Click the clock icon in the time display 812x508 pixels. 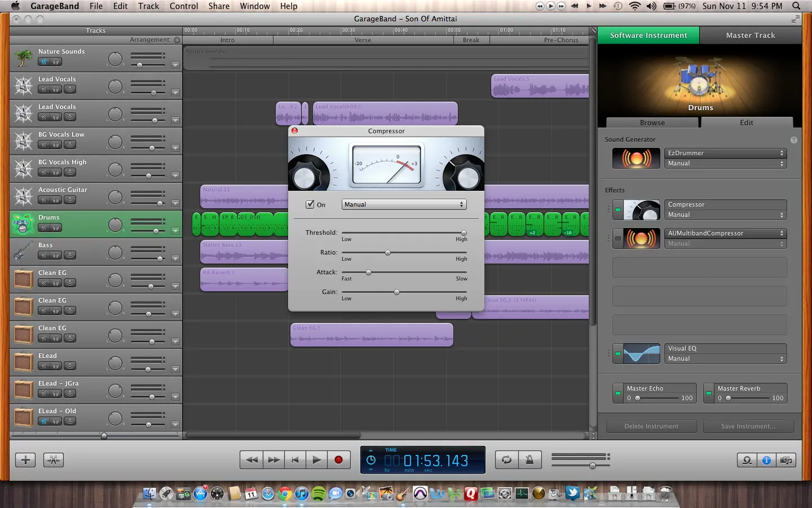(x=371, y=460)
